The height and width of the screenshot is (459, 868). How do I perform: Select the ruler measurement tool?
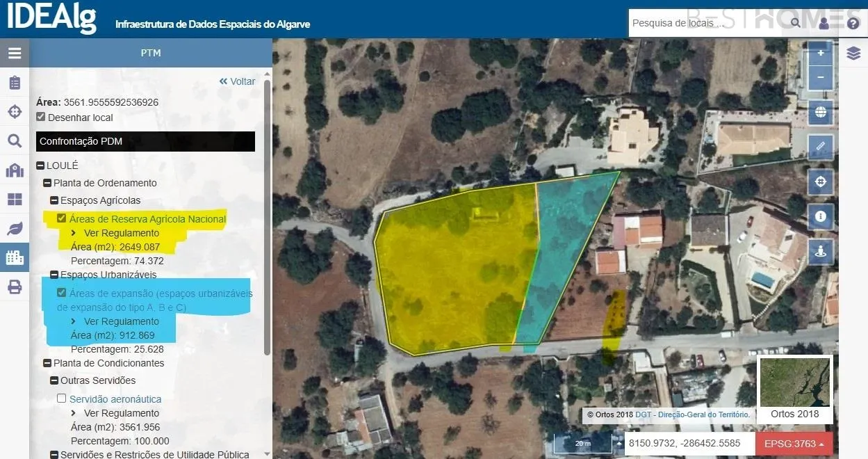tap(821, 147)
